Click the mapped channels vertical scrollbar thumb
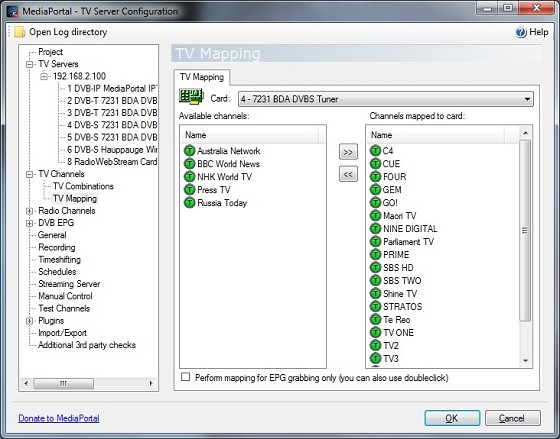 525,231
